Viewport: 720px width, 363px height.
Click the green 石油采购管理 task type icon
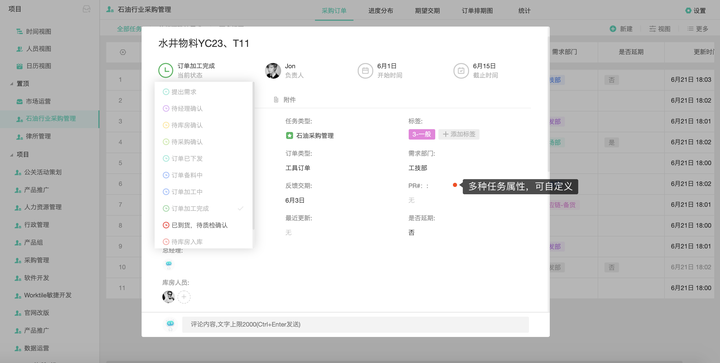point(289,135)
